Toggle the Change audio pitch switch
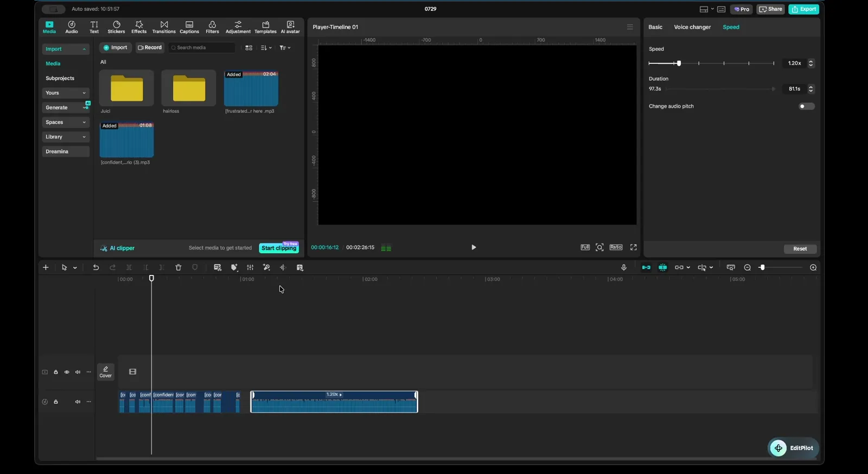Image resolution: width=868 pixels, height=474 pixels. click(x=807, y=106)
